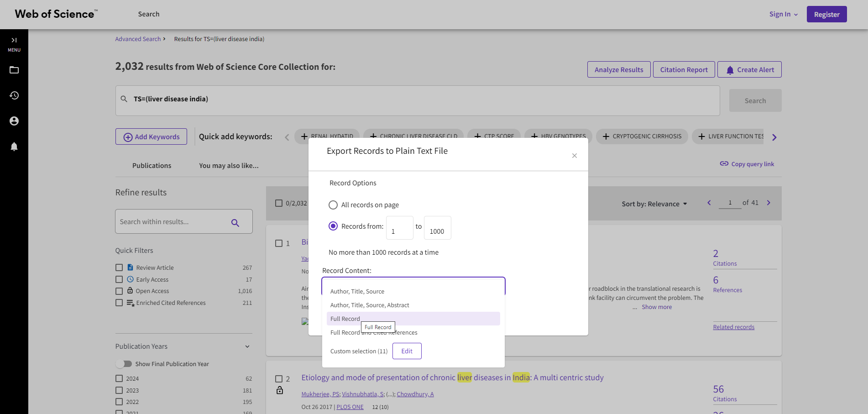Click magnifier icon in Search within results

235,222
